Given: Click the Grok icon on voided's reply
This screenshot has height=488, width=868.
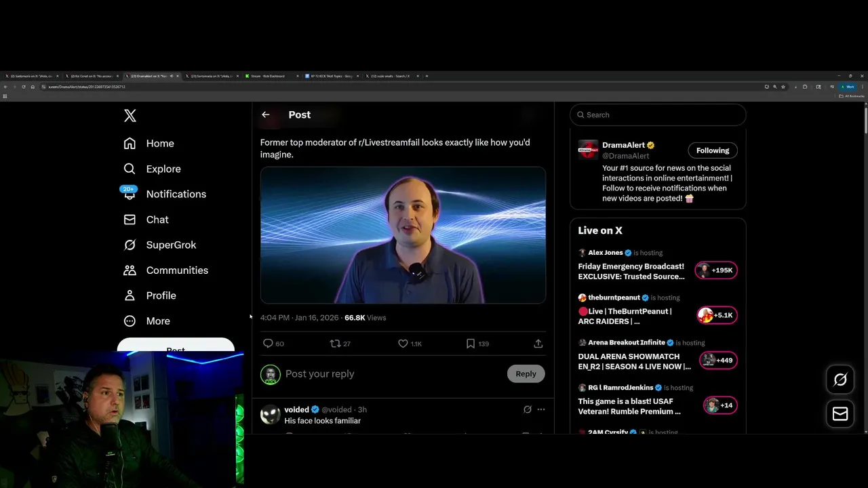Looking at the screenshot, I should tap(527, 409).
